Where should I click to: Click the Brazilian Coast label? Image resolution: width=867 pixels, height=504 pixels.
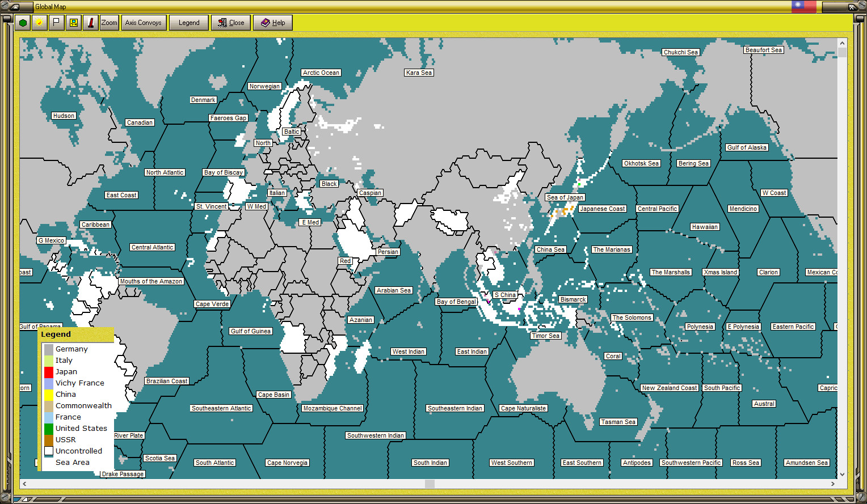tap(167, 381)
